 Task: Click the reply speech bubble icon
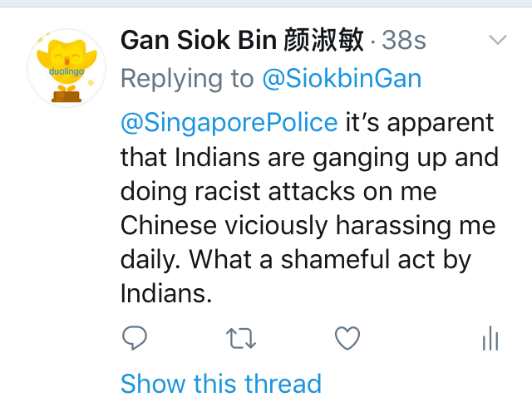pos(135,337)
